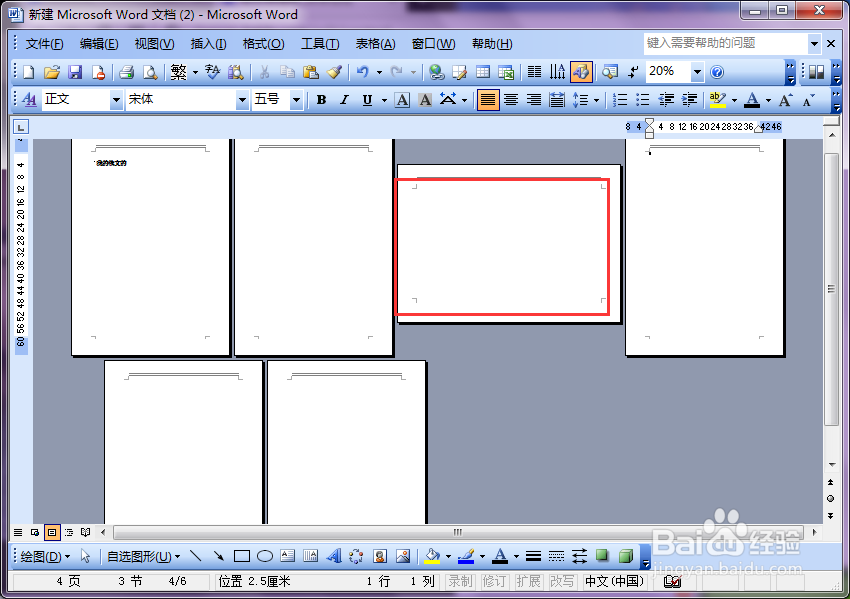Toggle character shading button
This screenshot has width=850, height=599.
[425, 100]
